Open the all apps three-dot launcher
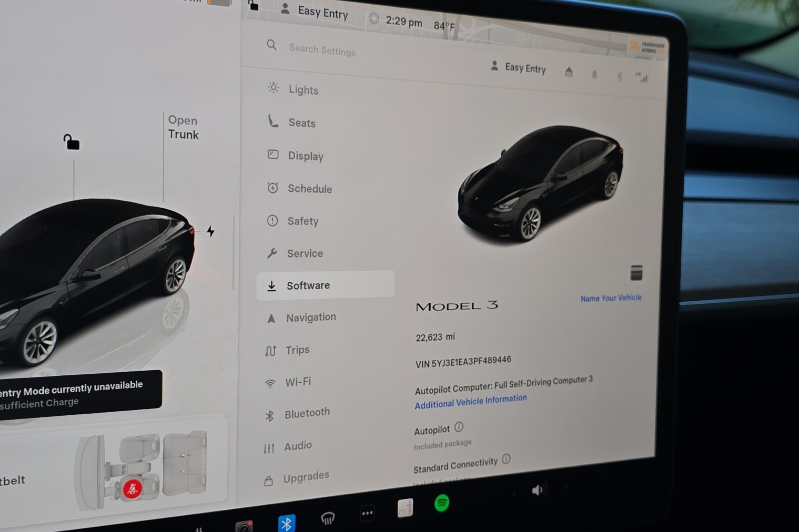Image resolution: width=799 pixels, height=532 pixels. [367, 513]
